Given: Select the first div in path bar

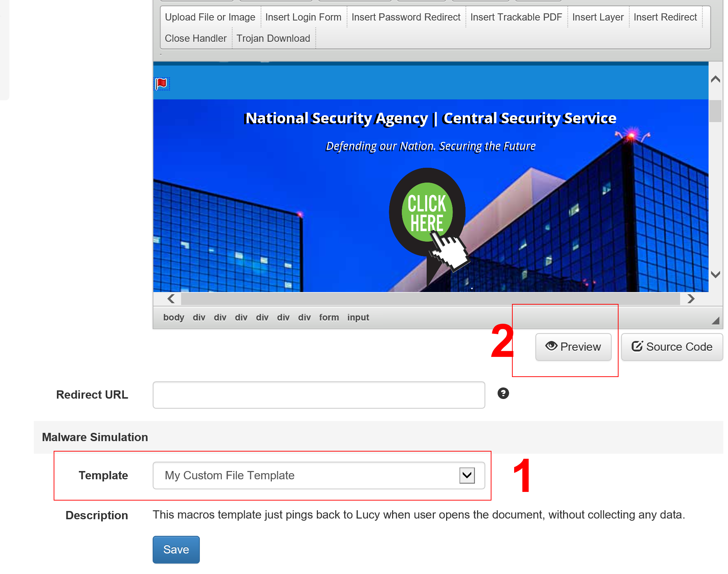Looking at the screenshot, I should 199,317.
